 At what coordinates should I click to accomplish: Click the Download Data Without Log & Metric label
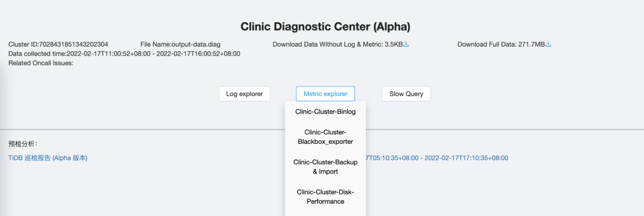[328, 44]
